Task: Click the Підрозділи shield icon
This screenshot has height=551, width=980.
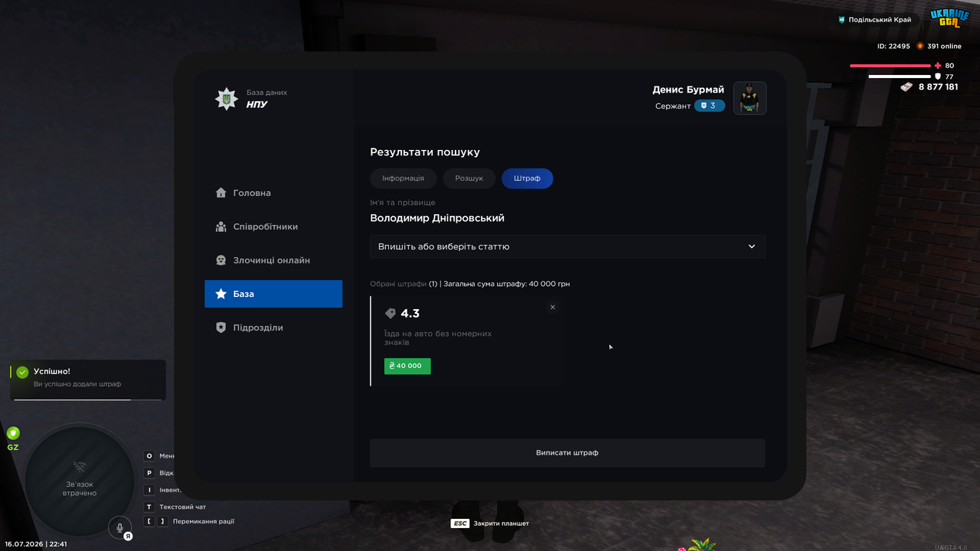Action: click(221, 328)
